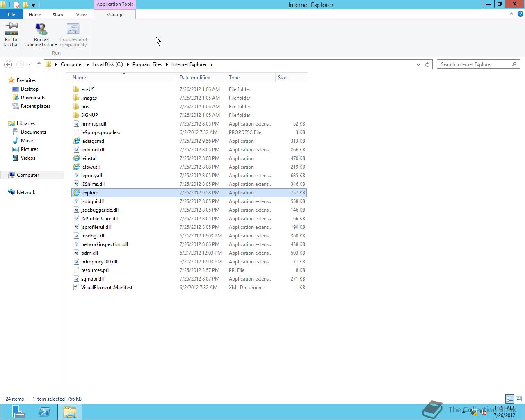Screen dimensions: 525x420
Task: Select the Manage ribbon tab
Action: point(115,15)
